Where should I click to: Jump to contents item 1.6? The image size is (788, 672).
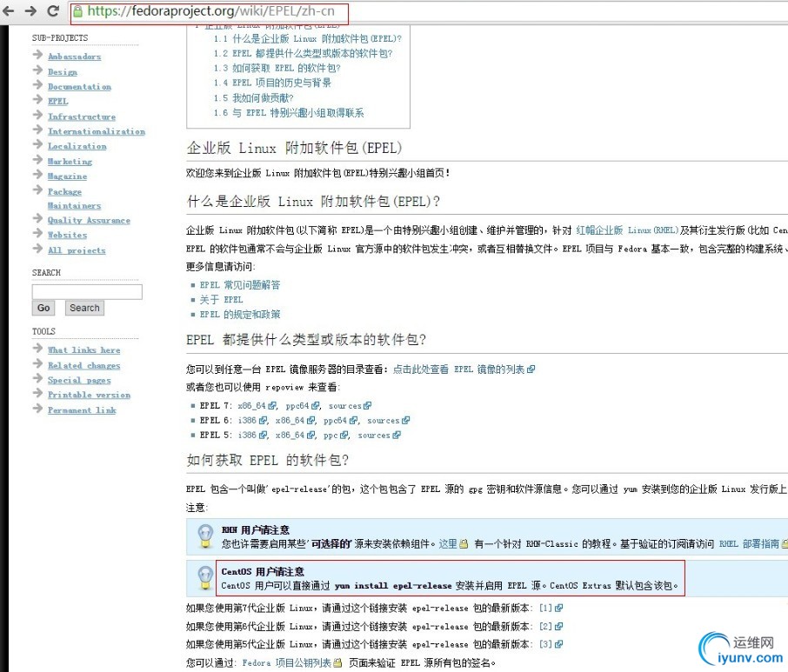click(x=289, y=113)
